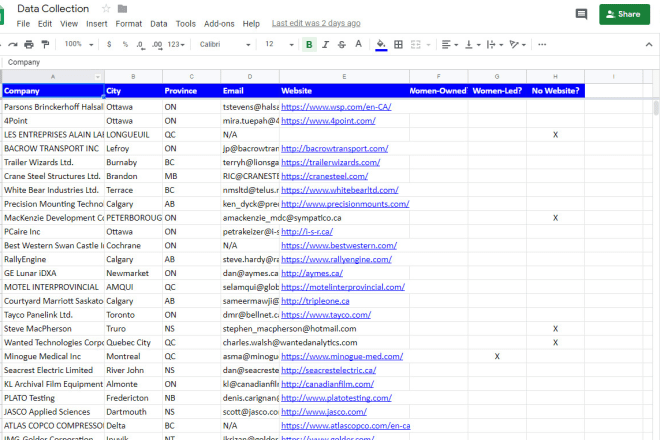The height and width of the screenshot is (440, 660).
Task: Open the zoom level dropdown
Action: (79, 44)
